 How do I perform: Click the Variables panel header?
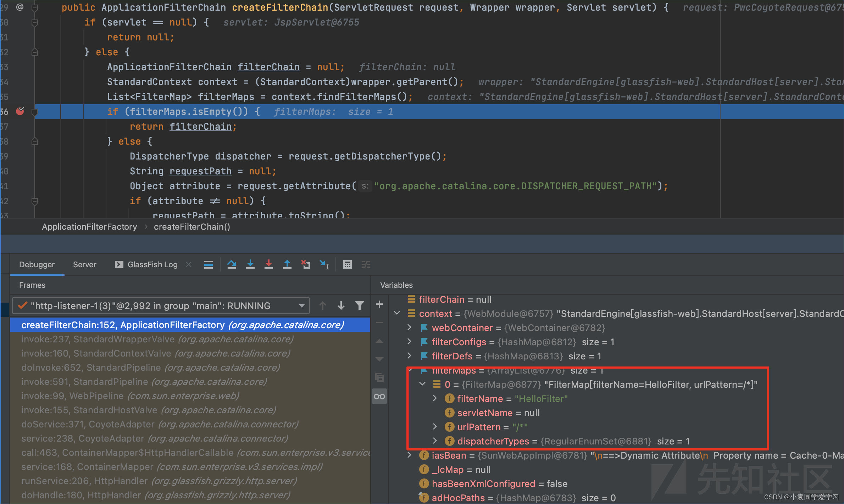396,285
